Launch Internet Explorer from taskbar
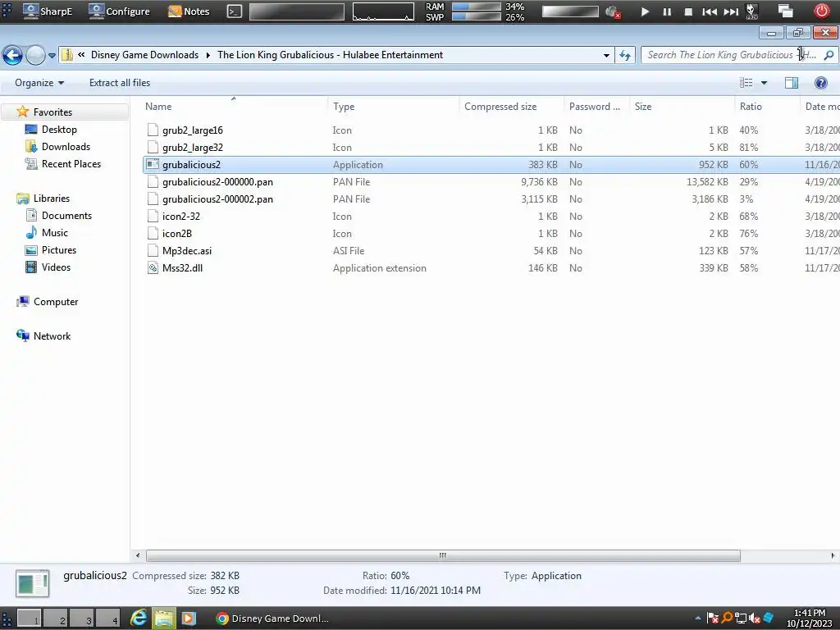840x630 pixels. [x=139, y=619]
